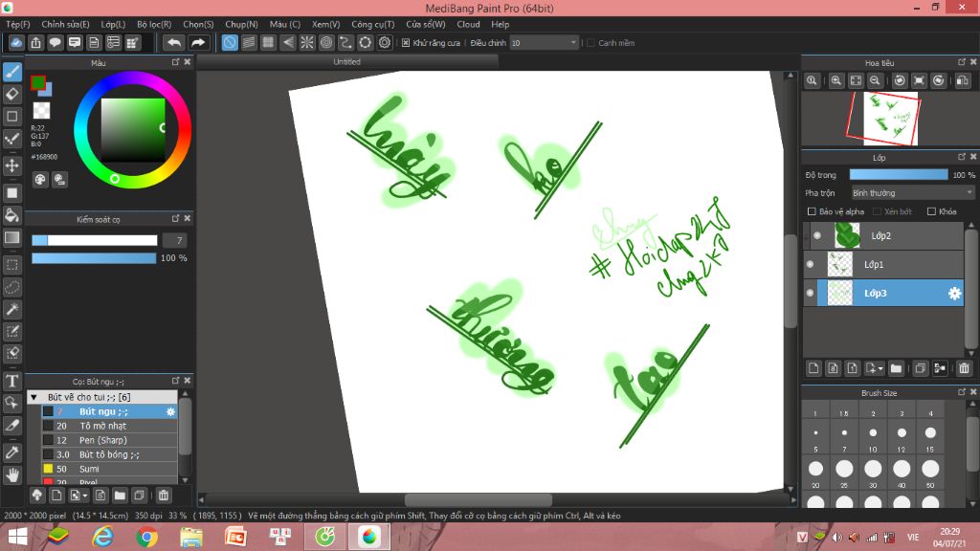Click the Độ trong opacity slider
Image resolution: width=980 pixels, height=551 pixels.
(898, 175)
